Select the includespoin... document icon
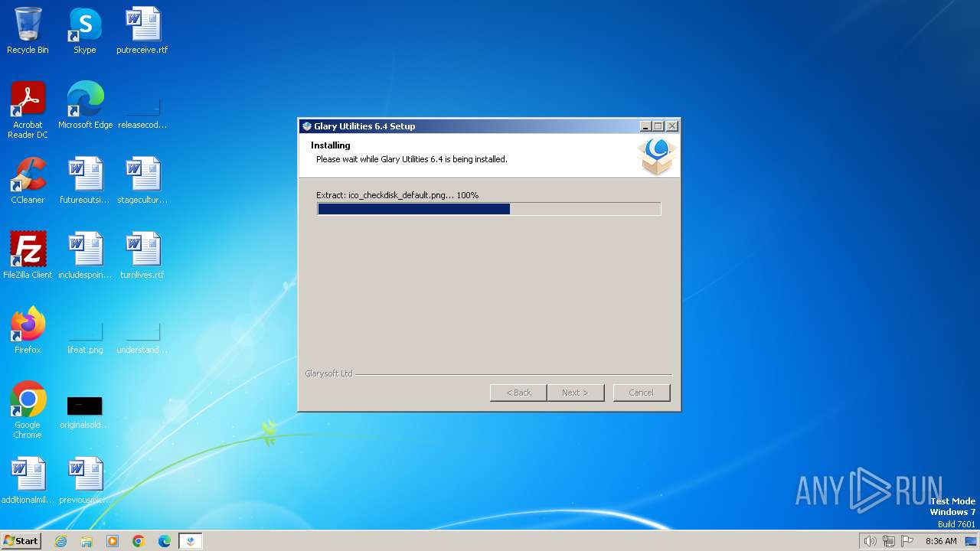Viewport: 980px width, 551px height. click(x=85, y=256)
